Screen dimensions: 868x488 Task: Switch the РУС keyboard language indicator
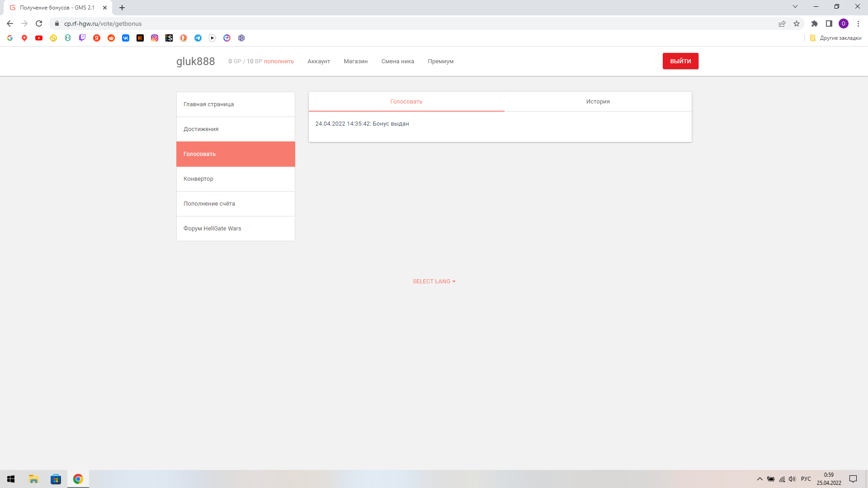point(806,479)
